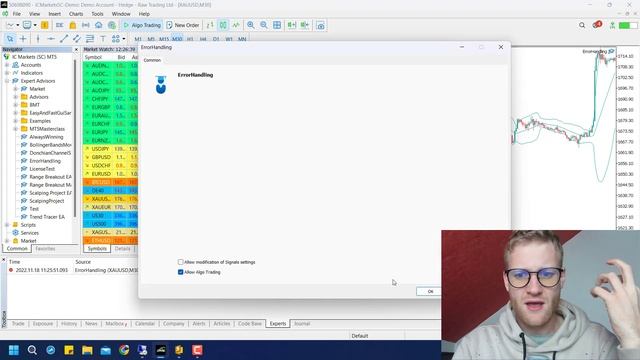This screenshot has height=360, width=640.
Task: Uncheck Allow Algo Trading checkbox
Action: coord(180,272)
